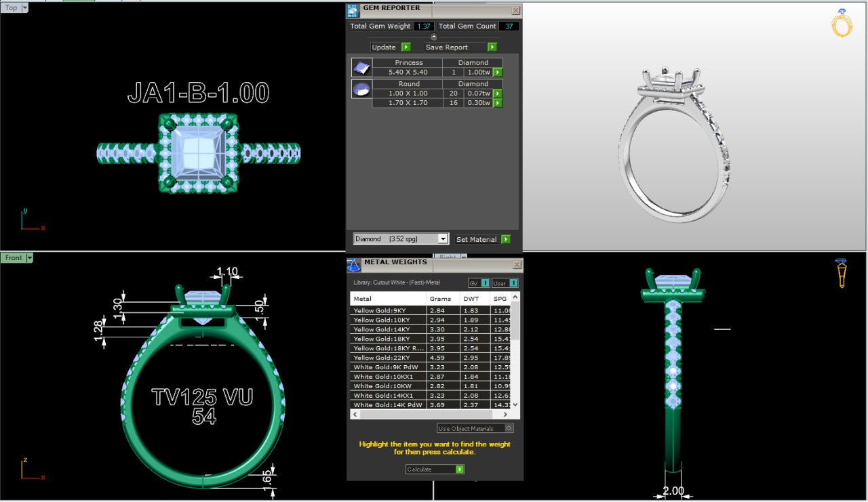Image resolution: width=868 pixels, height=502 pixels.
Task: Select the Yellow Gold:18KY row
Action: pyautogui.click(x=430, y=339)
